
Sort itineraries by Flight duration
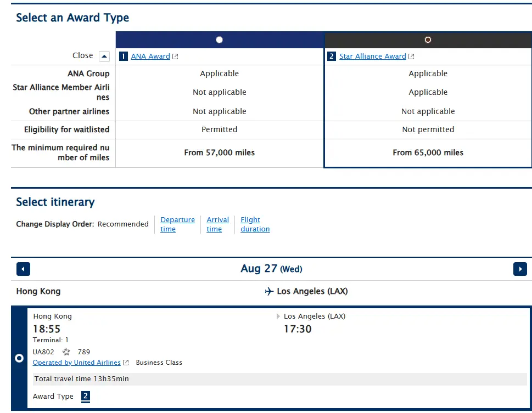[255, 224]
